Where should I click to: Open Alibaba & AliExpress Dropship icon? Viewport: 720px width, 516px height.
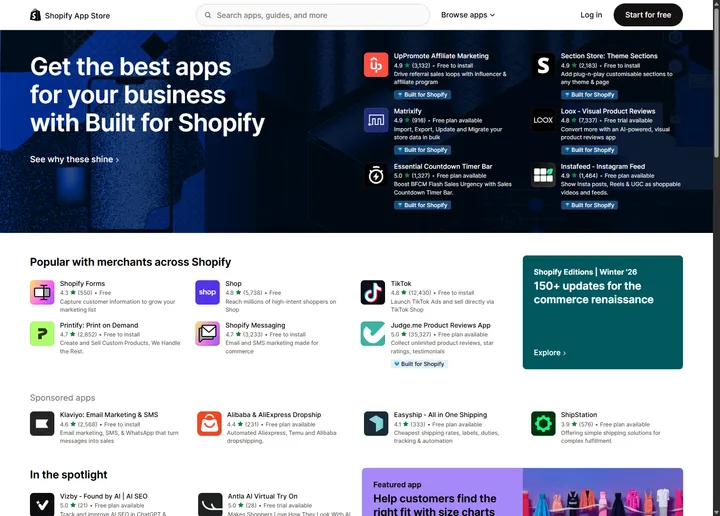209,423
